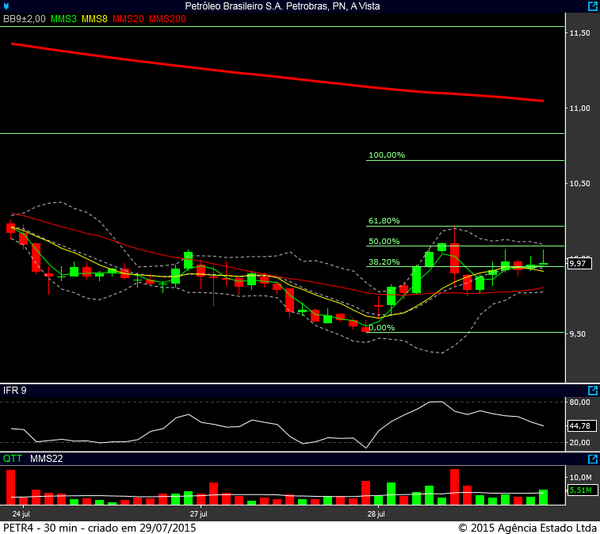Open the top-left chart menu icon

coord(7,6)
